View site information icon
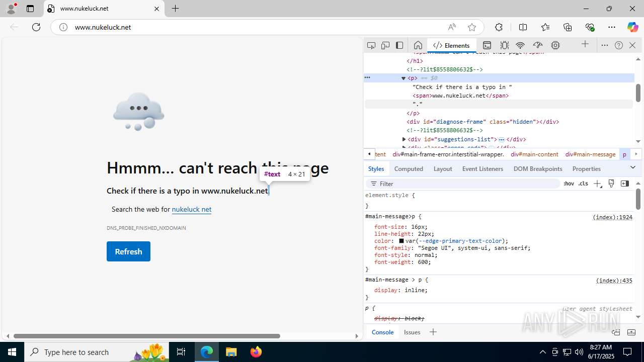The image size is (644, 362). [63, 27]
